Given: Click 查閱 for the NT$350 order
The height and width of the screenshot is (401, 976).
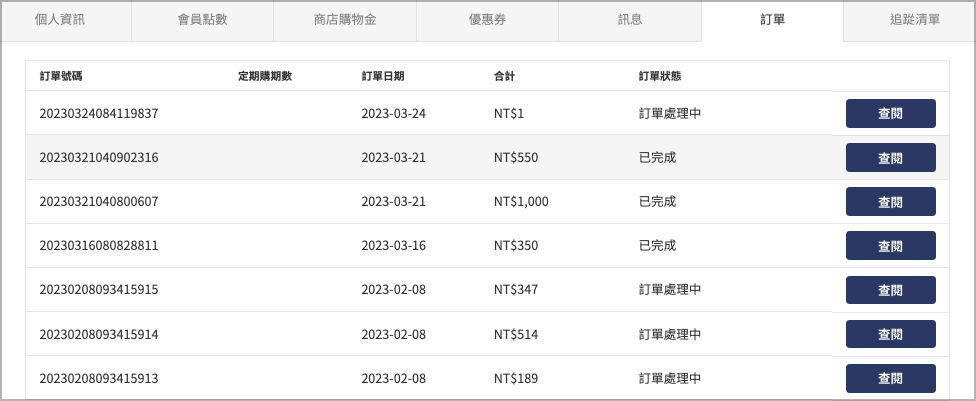Looking at the screenshot, I should [890, 245].
